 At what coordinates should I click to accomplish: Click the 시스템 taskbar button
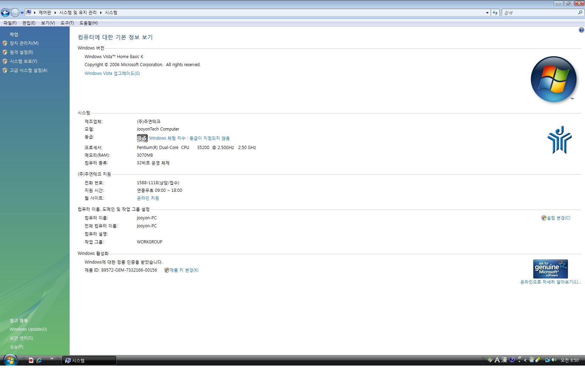click(x=89, y=361)
